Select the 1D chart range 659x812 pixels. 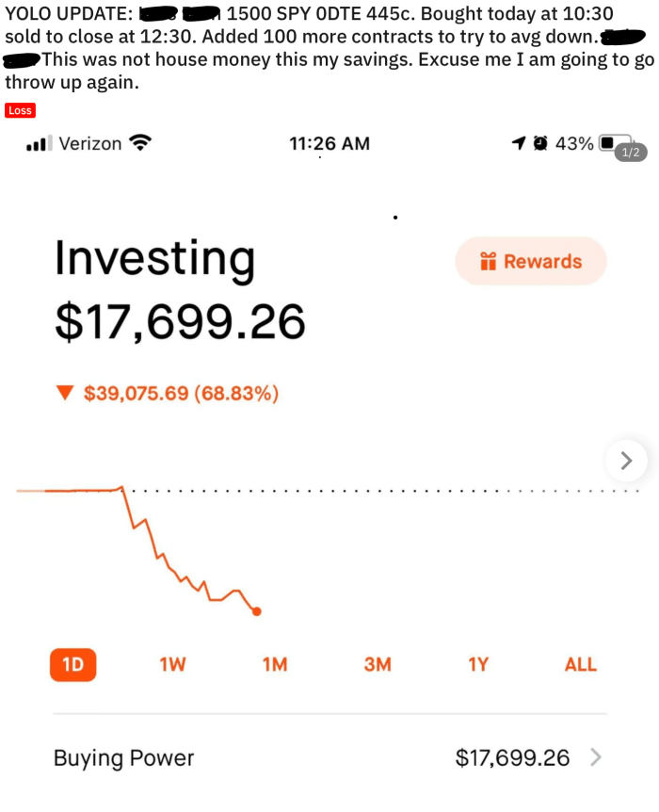72,664
